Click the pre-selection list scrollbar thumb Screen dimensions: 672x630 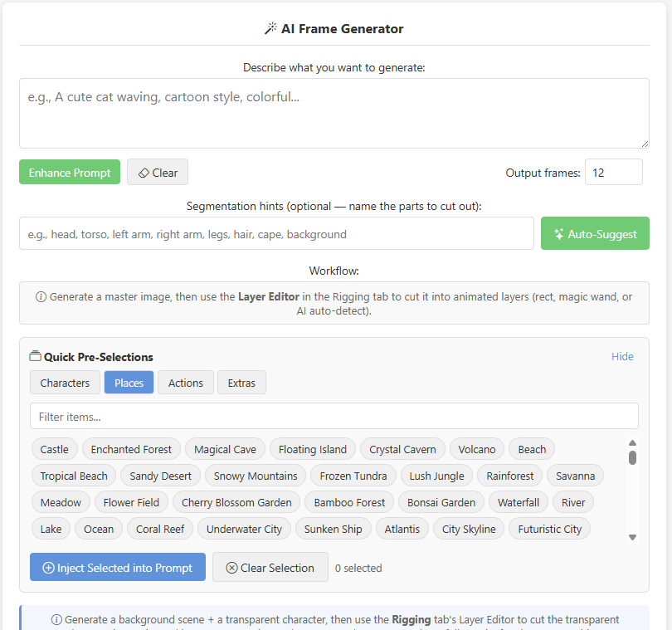(x=632, y=457)
